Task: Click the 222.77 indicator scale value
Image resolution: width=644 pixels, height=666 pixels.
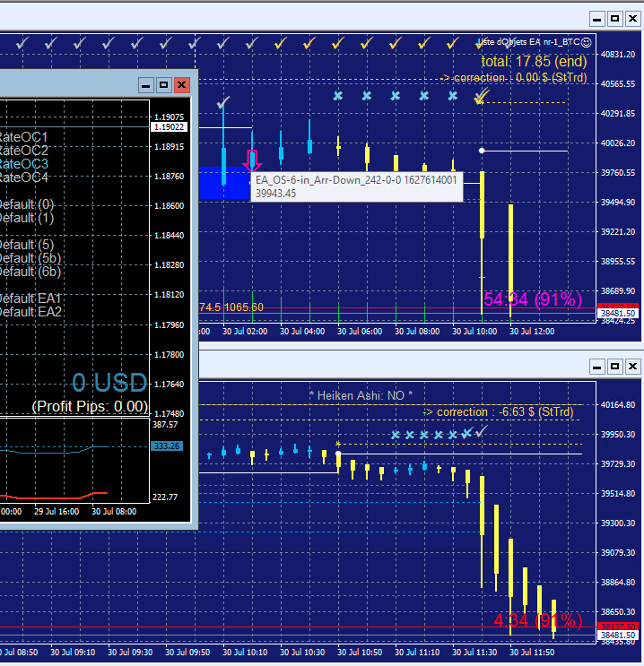Action: 165,497
